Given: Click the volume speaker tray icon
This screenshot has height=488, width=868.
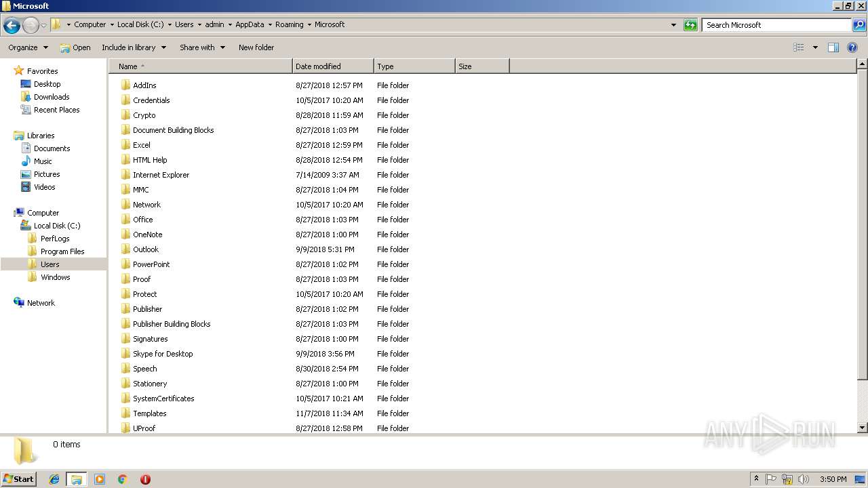Looking at the screenshot, I should 804,479.
